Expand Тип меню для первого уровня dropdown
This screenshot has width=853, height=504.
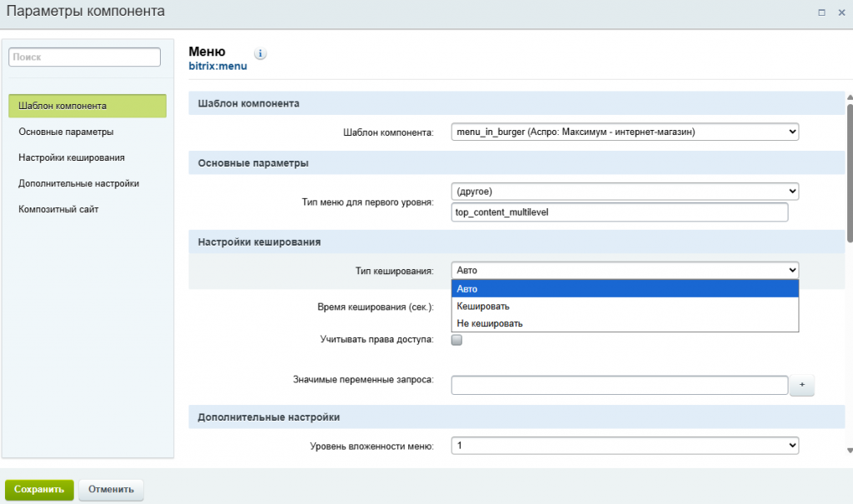624,191
